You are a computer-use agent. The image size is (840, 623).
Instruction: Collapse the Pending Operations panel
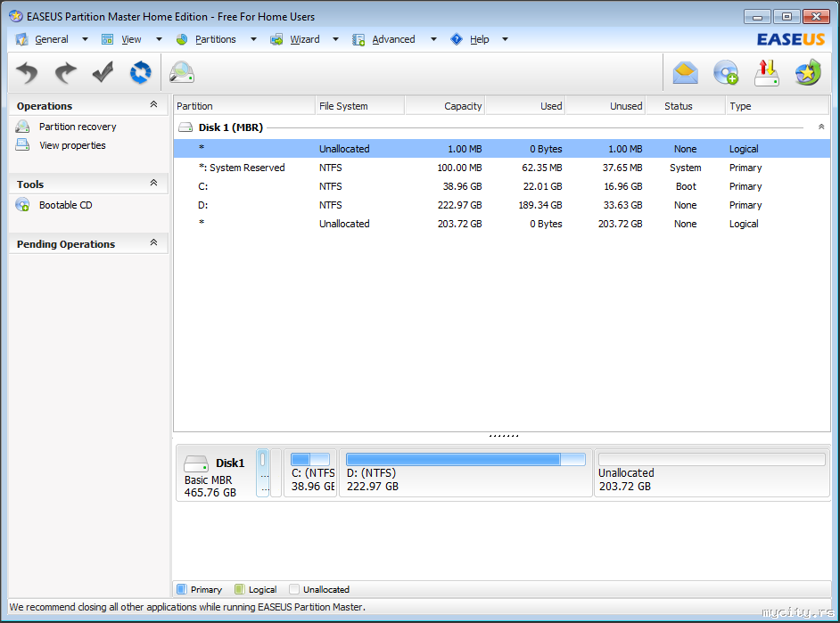coord(153,243)
